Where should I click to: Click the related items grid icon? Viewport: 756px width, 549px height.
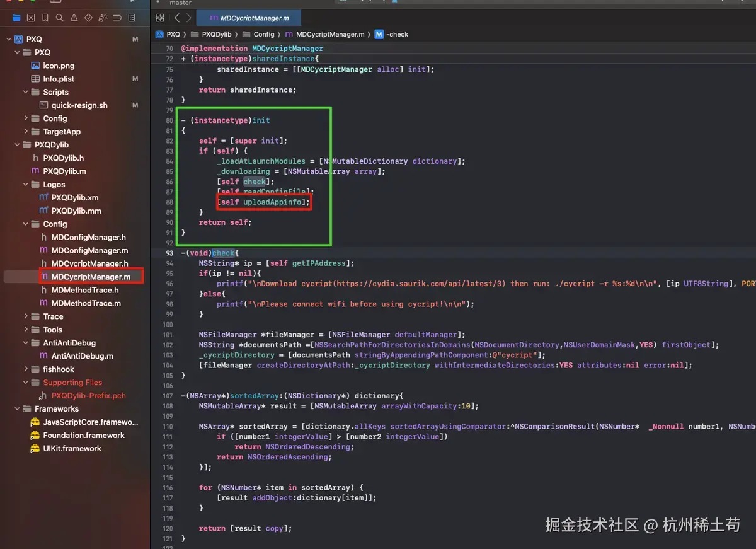[160, 18]
